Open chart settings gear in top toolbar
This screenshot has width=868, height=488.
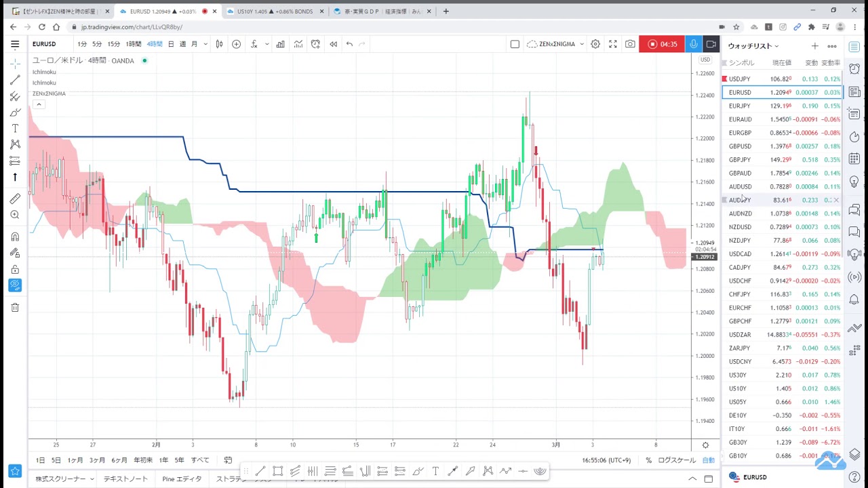coord(595,44)
